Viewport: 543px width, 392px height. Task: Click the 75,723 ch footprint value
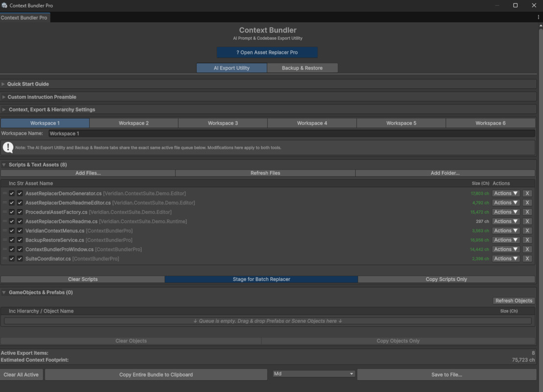click(x=523, y=360)
